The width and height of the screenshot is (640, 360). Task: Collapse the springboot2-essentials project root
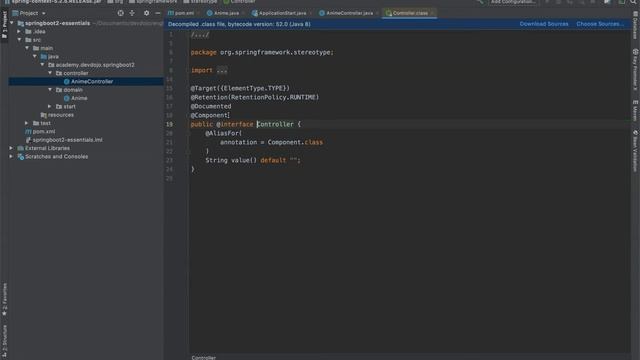[x=12, y=23]
